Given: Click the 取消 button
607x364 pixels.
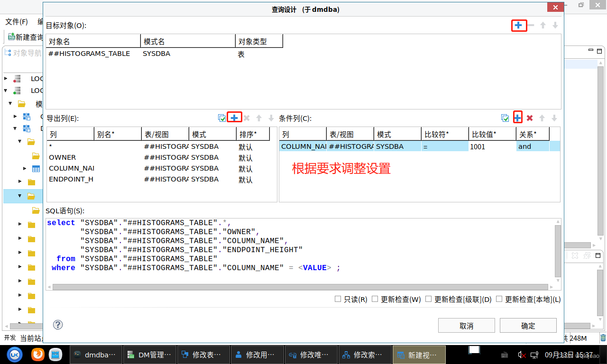Looking at the screenshot, I should coord(467,326).
